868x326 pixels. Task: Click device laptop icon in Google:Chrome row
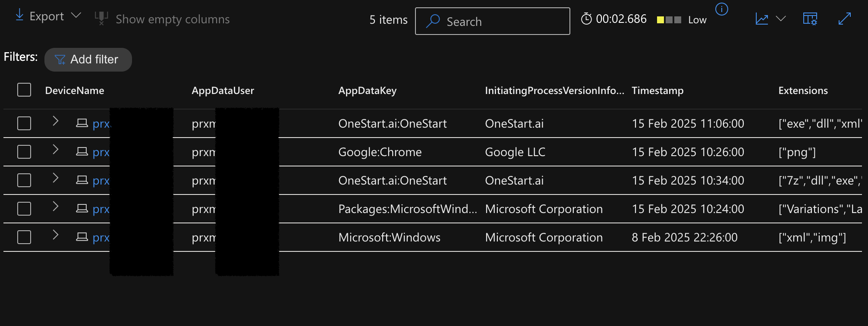[x=82, y=152]
